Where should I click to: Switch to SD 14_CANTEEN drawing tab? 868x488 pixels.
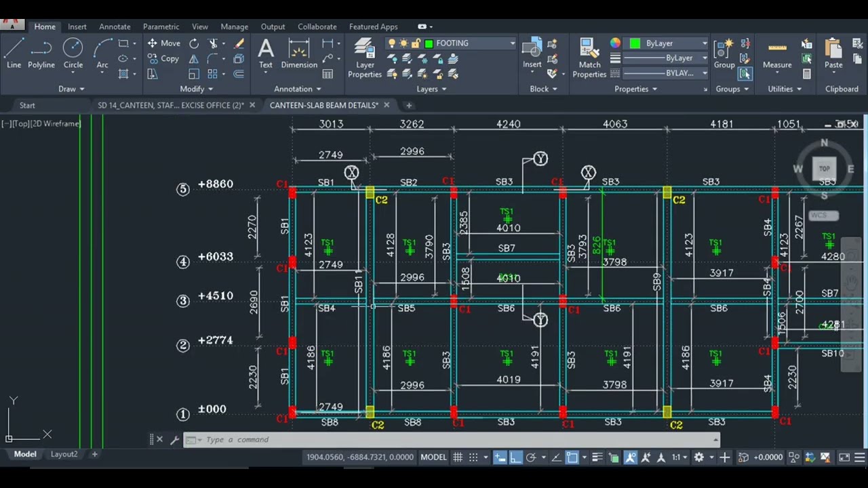[x=171, y=105]
